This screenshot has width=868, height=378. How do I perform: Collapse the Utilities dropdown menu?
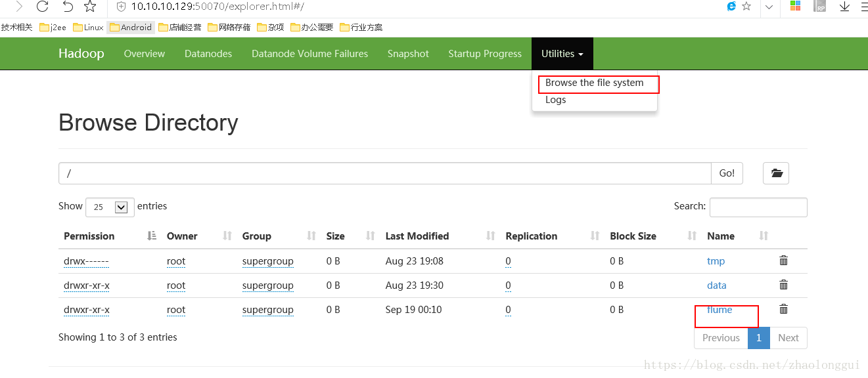[562, 54]
